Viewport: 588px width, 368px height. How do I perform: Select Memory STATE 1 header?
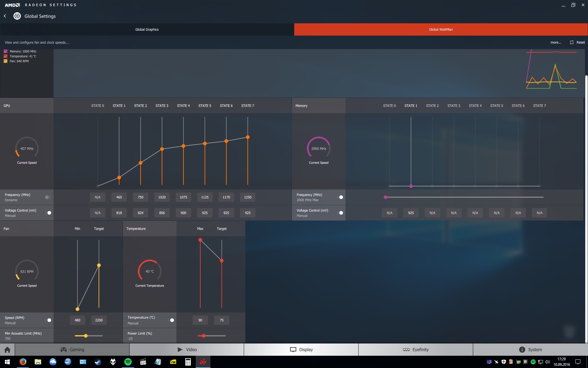click(411, 106)
